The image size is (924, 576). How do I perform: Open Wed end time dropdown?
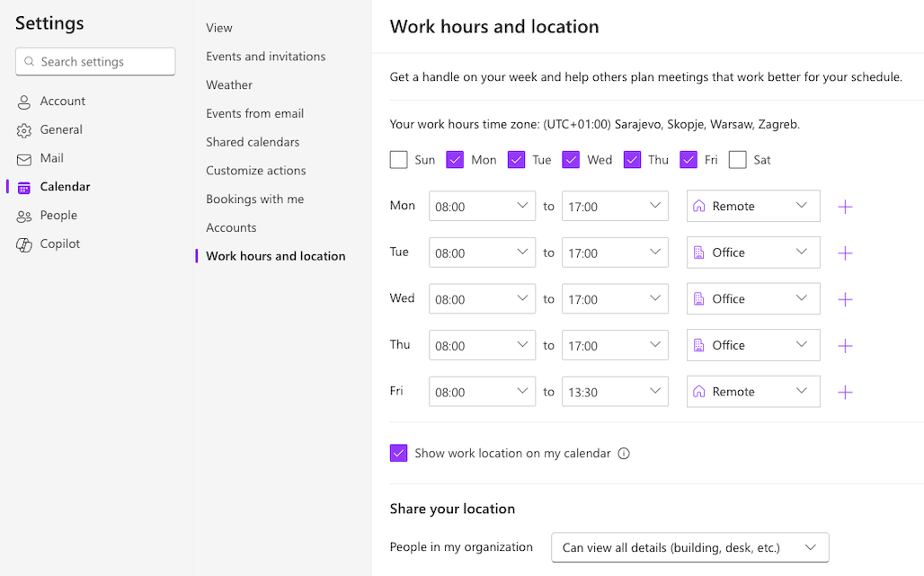coord(615,298)
